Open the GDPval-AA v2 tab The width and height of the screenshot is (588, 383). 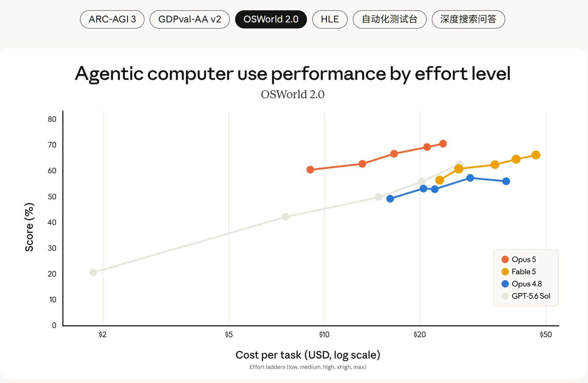tap(190, 19)
